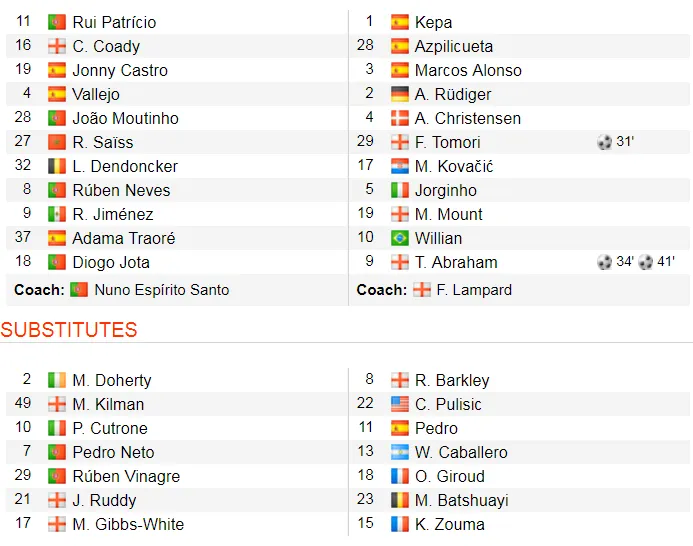This screenshot has height=546, width=693.
Task: Open substitute M. Gibbs-White's profile
Action: pos(128,524)
